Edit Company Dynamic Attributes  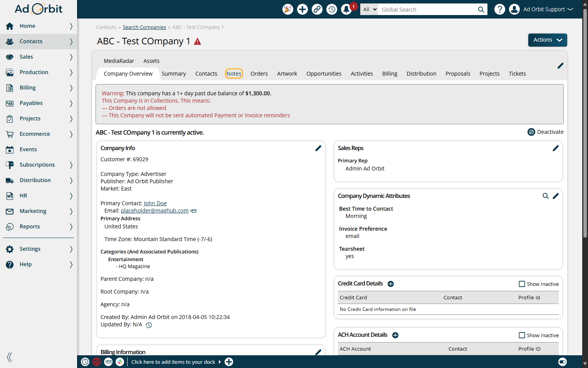tap(556, 196)
